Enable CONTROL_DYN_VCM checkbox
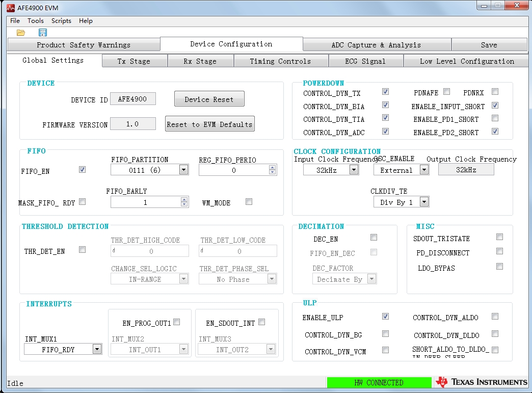532x393 pixels. click(x=385, y=350)
